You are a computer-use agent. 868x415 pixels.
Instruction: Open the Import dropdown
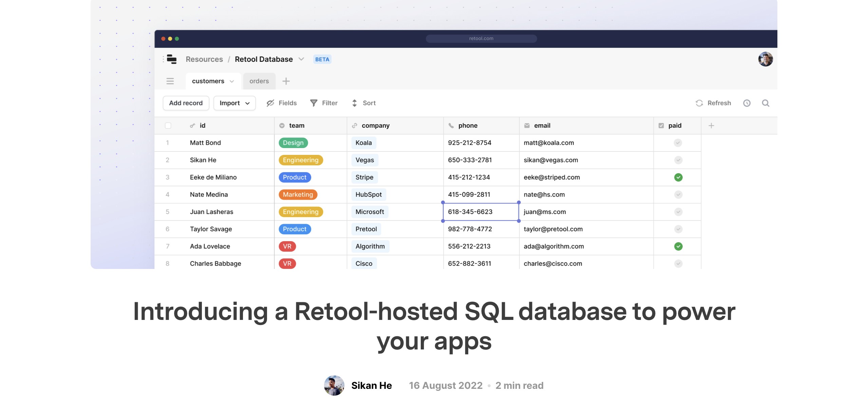click(234, 103)
